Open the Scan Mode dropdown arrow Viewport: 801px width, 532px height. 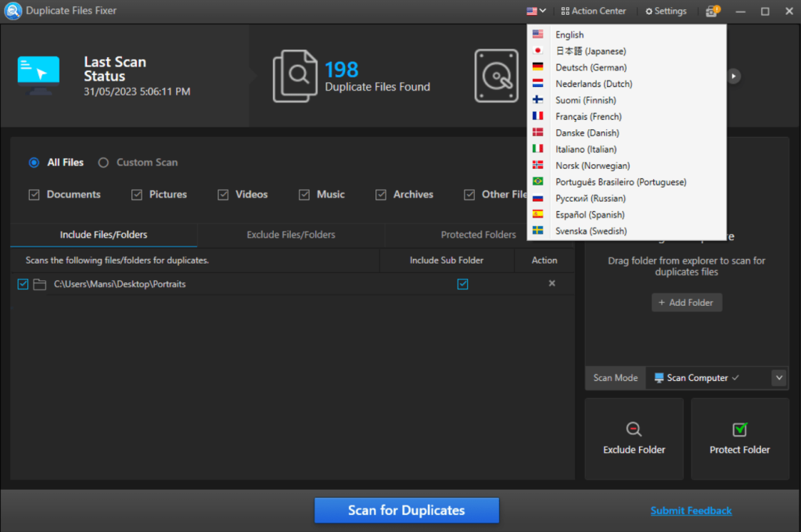[778, 378]
